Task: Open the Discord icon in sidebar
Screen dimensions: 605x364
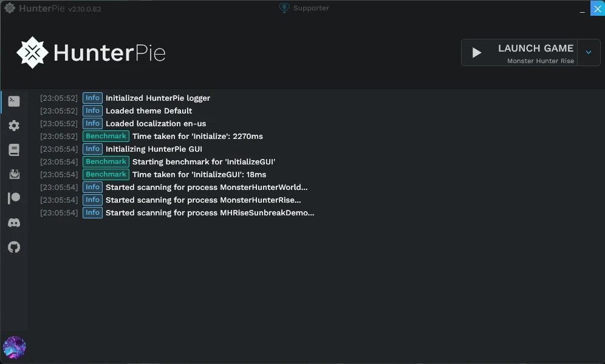Action: tap(14, 223)
